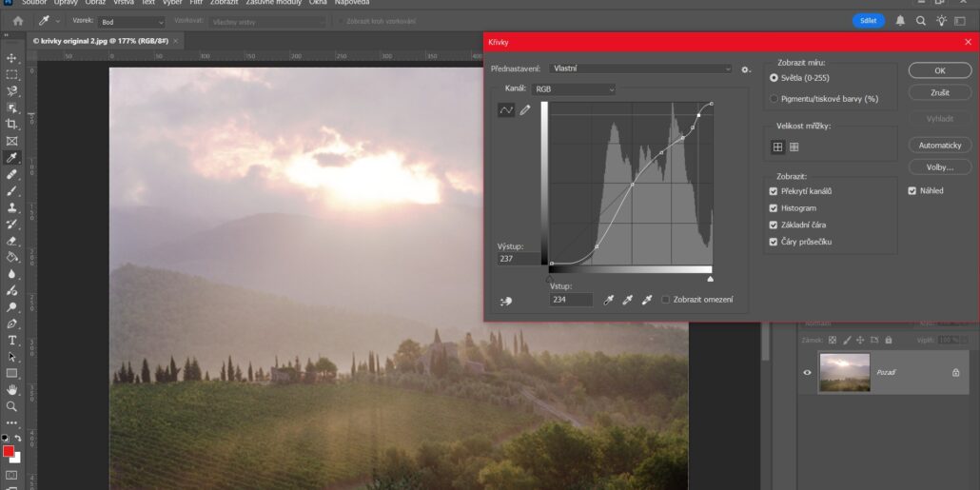Viewport: 980px width, 490px height.
Task: Open the Text menu
Action: click(148, 3)
